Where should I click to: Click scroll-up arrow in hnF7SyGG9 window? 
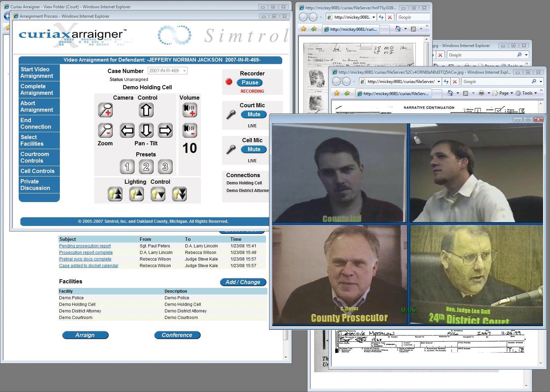(x=427, y=39)
